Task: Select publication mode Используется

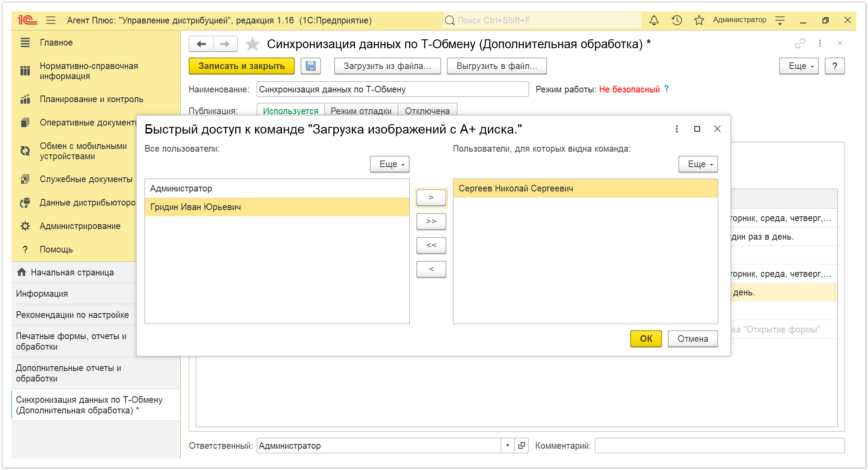Action: click(x=291, y=110)
